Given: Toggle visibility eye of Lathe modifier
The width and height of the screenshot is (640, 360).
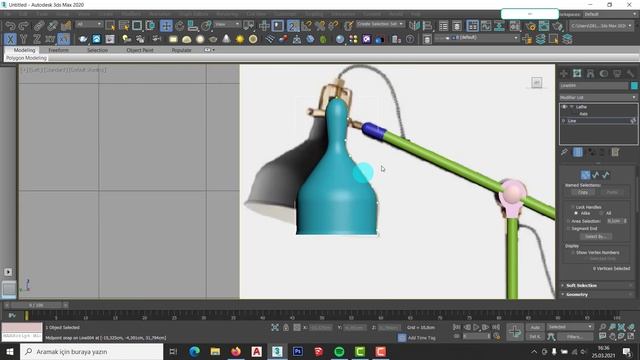Looking at the screenshot, I should coord(564,107).
